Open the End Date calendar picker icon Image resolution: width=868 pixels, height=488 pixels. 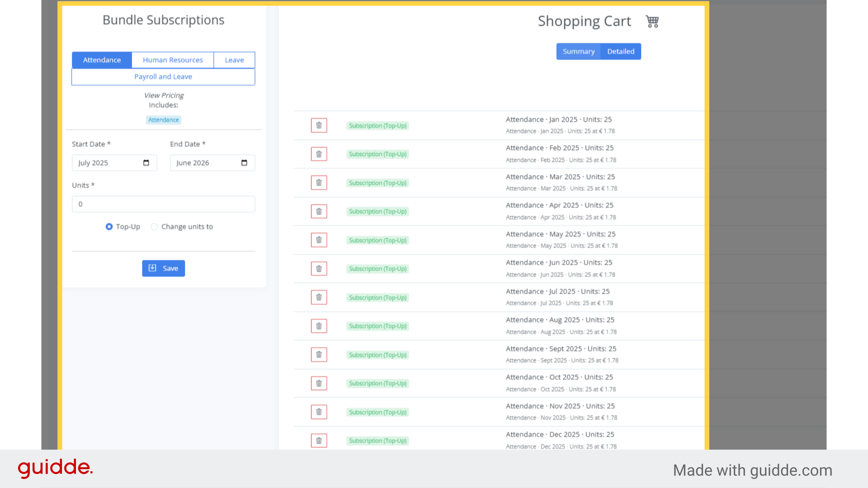pyautogui.click(x=244, y=163)
